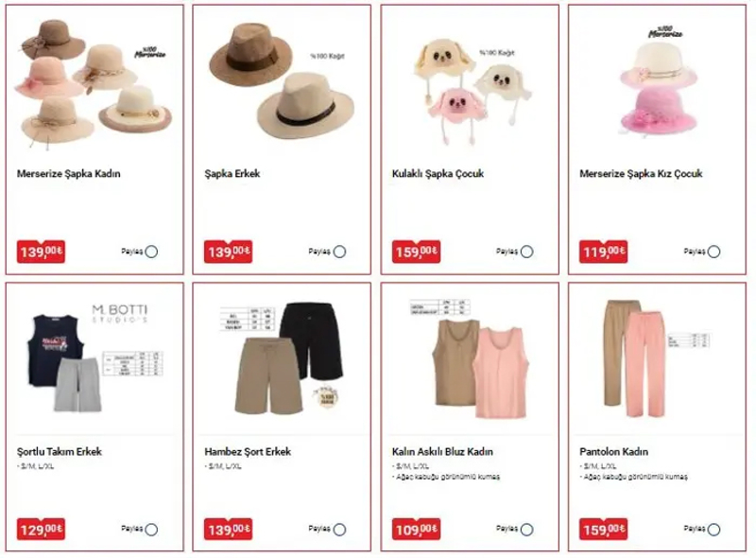This screenshot has height=558, width=756.
Task: Open the men's fedora hats product image
Action: coord(282,80)
